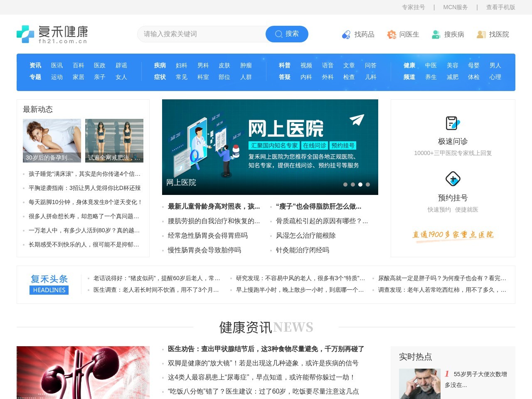The image size is (532, 399).
Task: Open the 资讯 navigation menu item
Action: pos(35,65)
